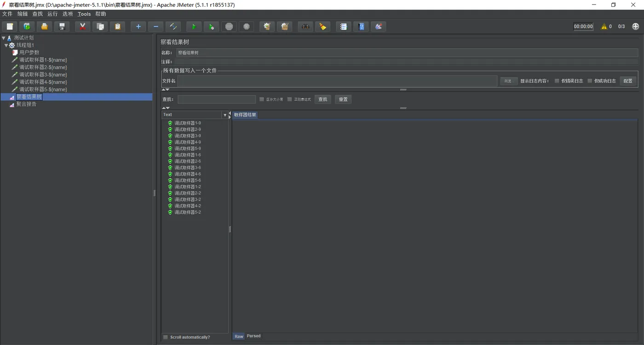Screen dimensions: 644x345
Task: Open the Tools menu
Action: (x=84, y=14)
